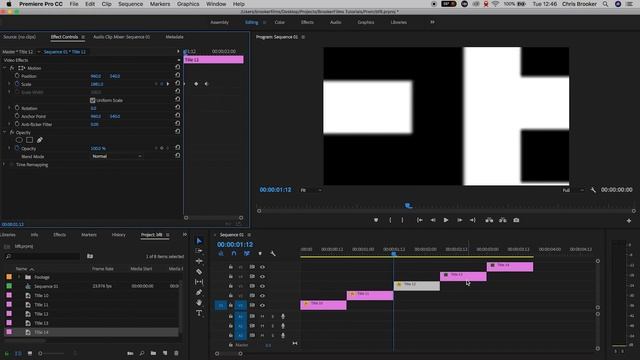Click the New Bin icon in Project panel
640x360 pixels.
pyautogui.click(x=153, y=353)
